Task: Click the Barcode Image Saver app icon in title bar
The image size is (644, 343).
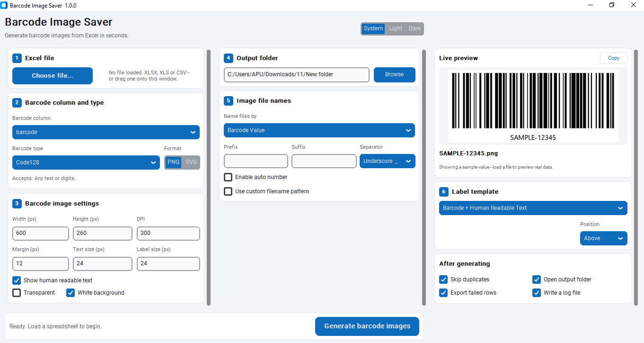Action: coord(4,5)
